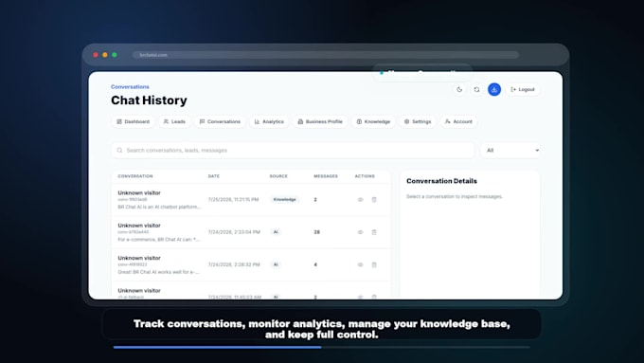Click the Knowledge source badge

[x=285, y=199]
